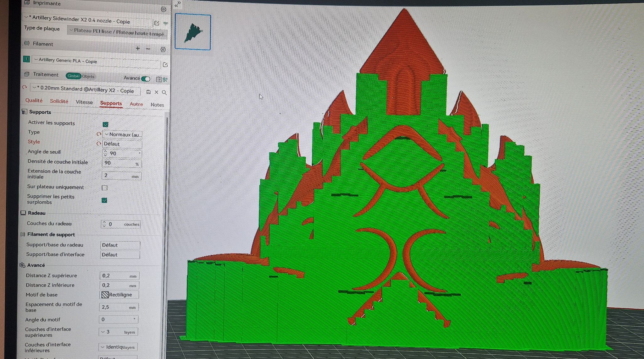Switch to the Vitesse tab
Screen dimensions: 644x359
point(84,102)
